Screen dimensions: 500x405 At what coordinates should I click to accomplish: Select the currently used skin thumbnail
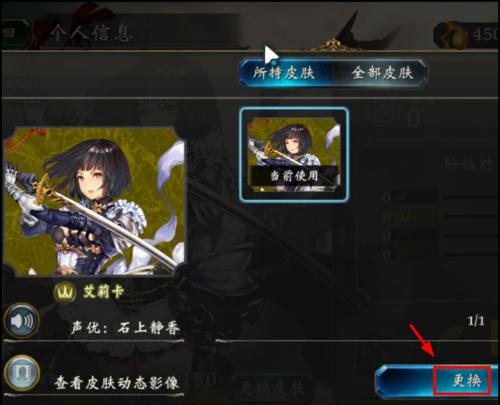[294, 154]
